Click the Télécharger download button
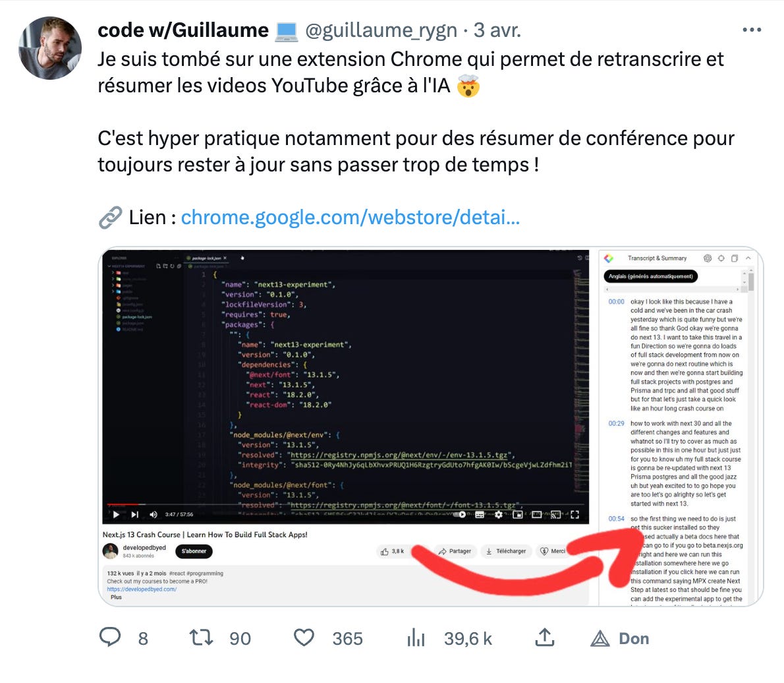The width and height of the screenshot is (784, 683). point(505,551)
